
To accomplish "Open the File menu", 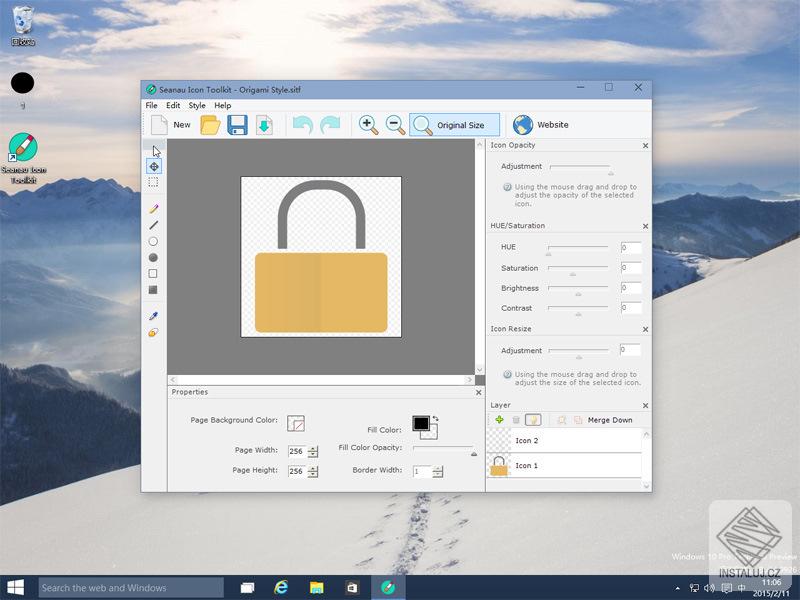I will [x=152, y=106].
